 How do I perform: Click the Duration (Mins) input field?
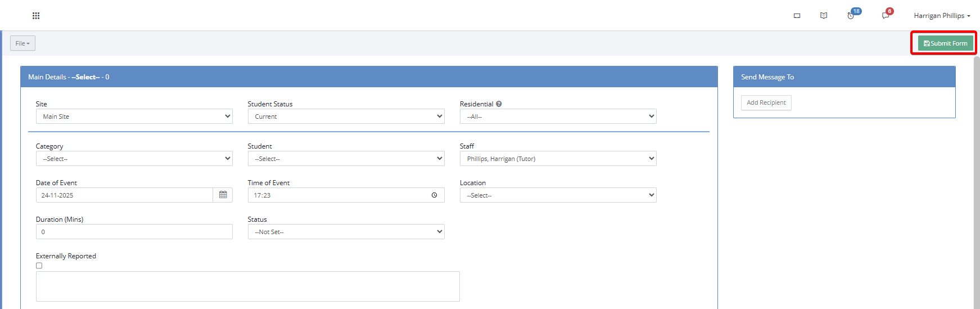[134, 232]
